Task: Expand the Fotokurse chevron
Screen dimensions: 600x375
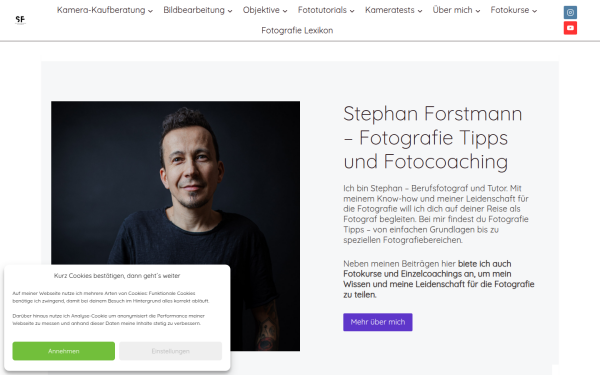Action: click(x=535, y=11)
